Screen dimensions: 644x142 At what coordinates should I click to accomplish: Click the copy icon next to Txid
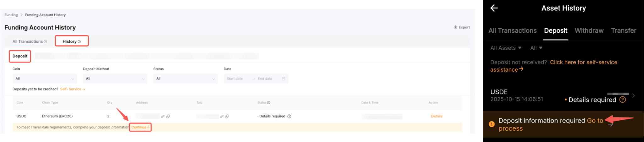[227, 116]
